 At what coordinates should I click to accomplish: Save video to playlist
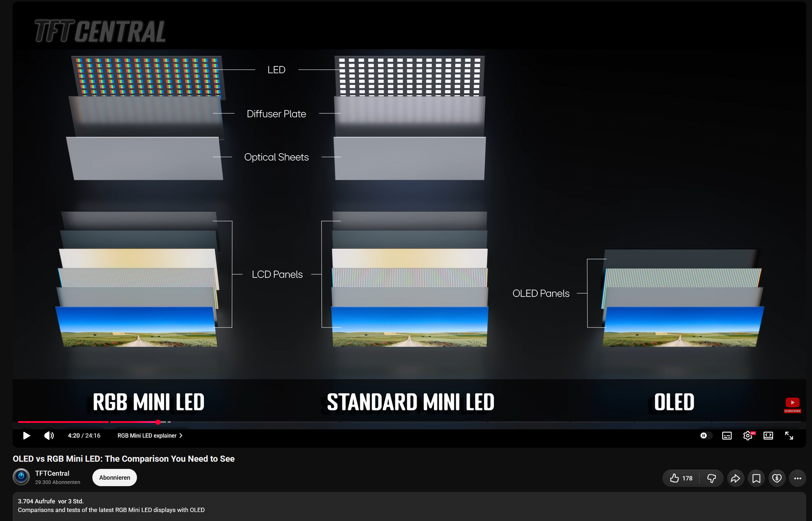pyautogui.click(x=756, y=478)
